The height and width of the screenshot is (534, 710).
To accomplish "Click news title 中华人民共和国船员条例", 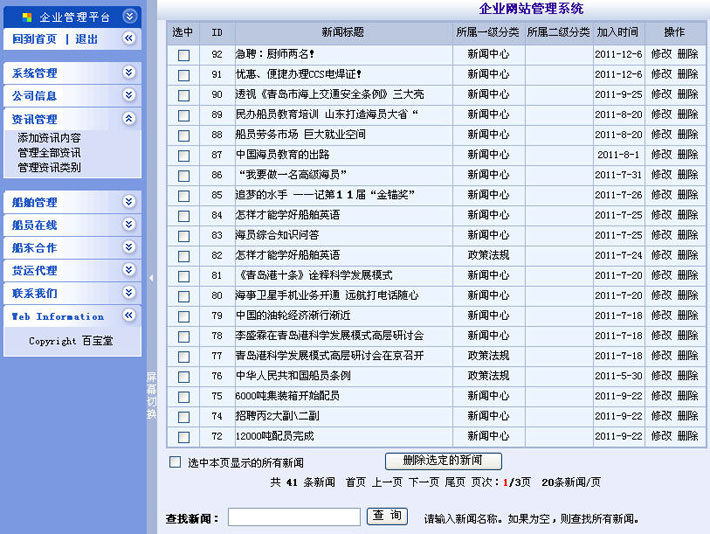I will point(293,376).
